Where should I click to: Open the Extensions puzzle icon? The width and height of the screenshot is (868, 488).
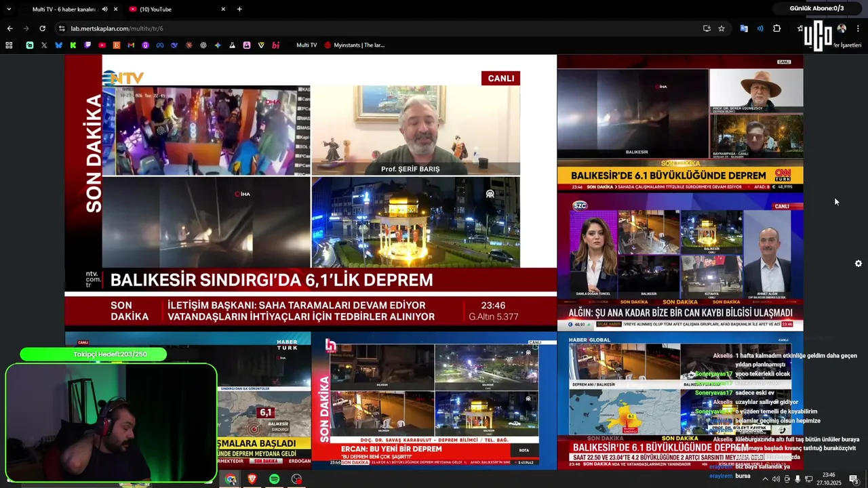[x=777, y=28]
